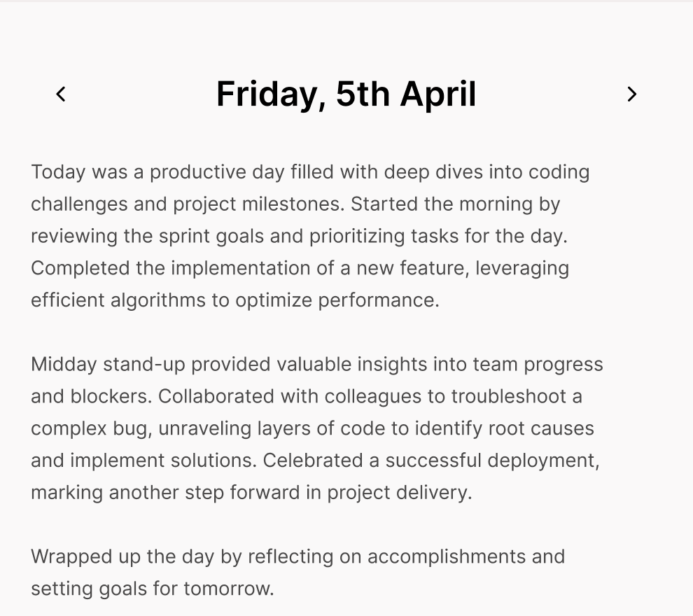Image resolution: width=693 pixels, height=616 pixels.
Task: Place cursor on the word 'accomplishments'
Action: [447, 557]
